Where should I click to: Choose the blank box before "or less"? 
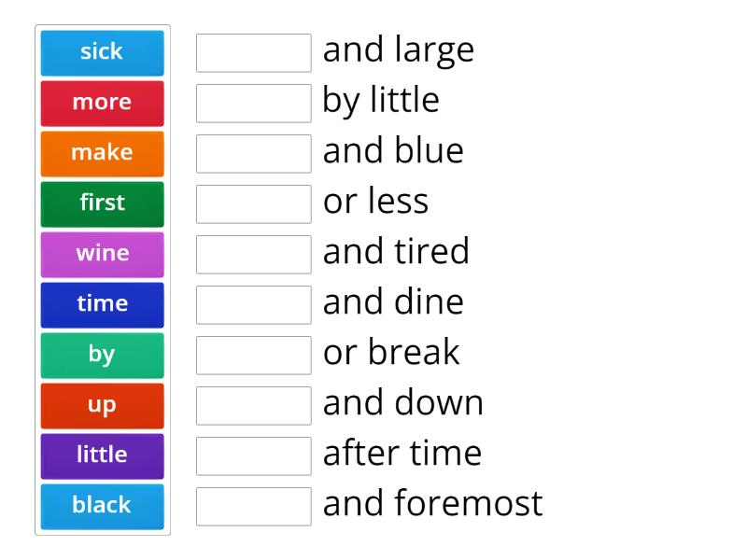coord(253,203)
